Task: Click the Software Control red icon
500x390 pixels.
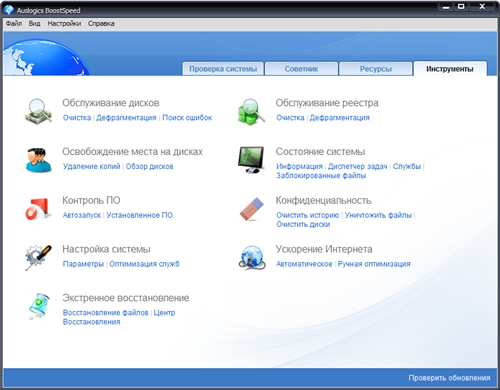Action: click(38, 209)
